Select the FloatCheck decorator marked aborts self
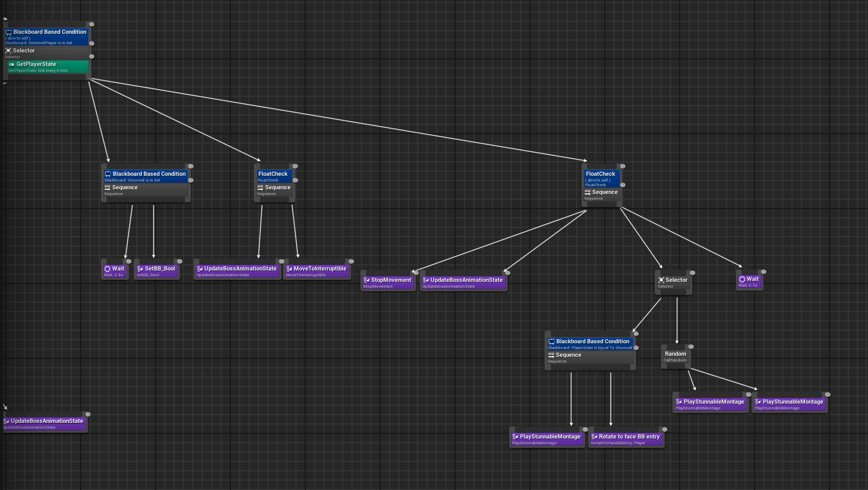This screenshot has width=868, height=490. pyautogui.click(x=601, y=178)
